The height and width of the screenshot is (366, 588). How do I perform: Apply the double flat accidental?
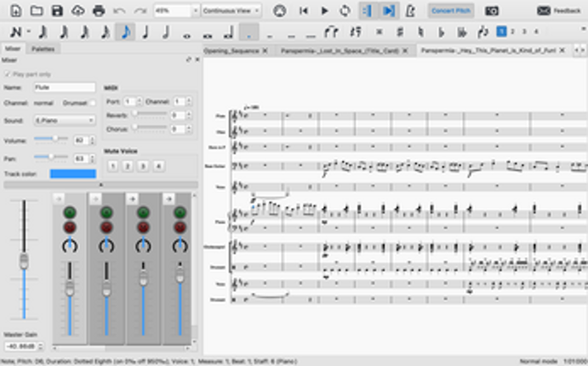462,31
